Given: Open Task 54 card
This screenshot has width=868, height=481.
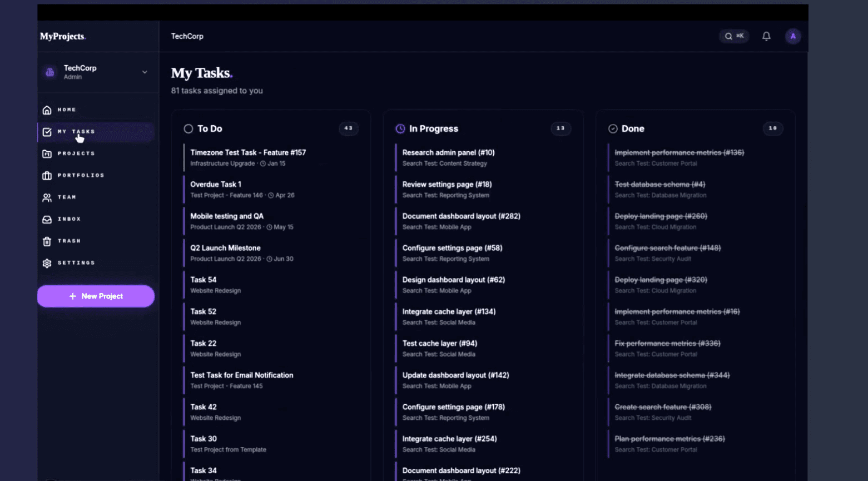Looking at the screenshot, I should (x=271, y=285).
